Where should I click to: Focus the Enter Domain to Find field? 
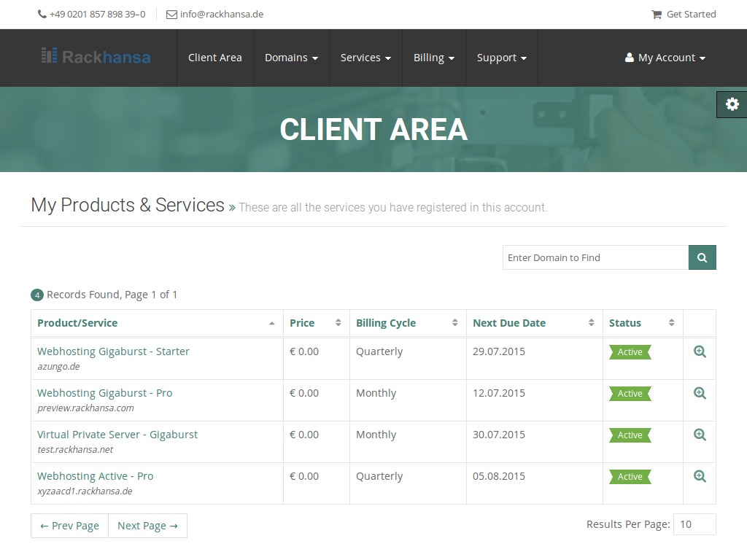[x=595, y=257]
